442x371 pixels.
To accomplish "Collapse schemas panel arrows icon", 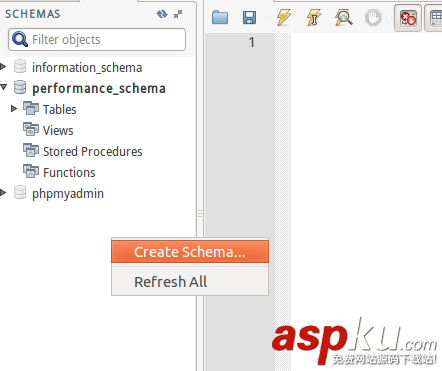I will pyautogui.click(x=178, y=14).
